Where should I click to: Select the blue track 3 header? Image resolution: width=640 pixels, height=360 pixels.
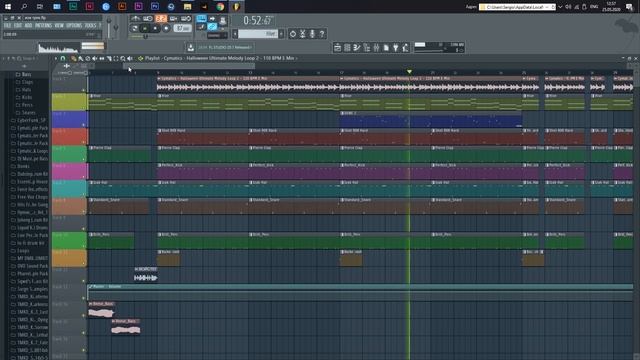pyautogui.click(x=69, y=119)
